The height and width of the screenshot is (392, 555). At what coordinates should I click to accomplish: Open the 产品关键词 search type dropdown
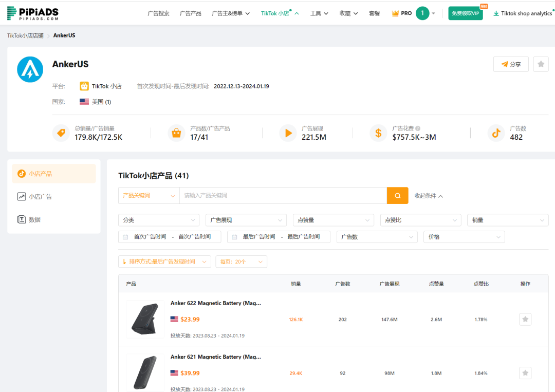[x=149, y=196]
